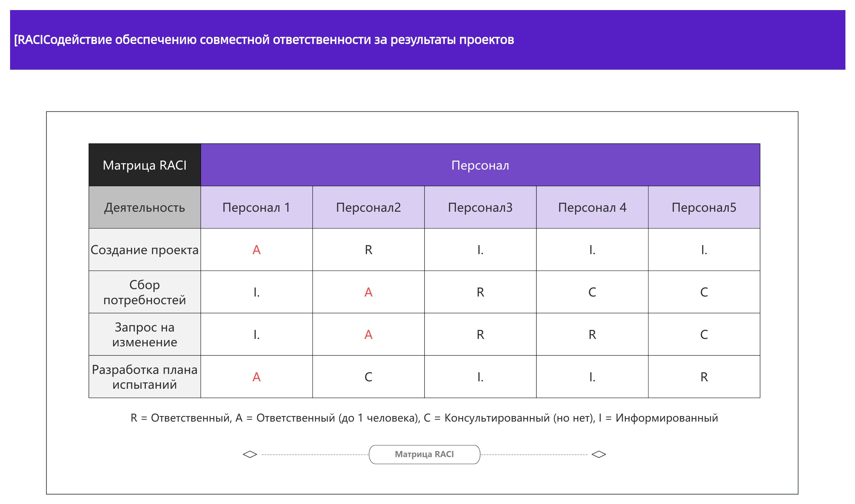
Task: Click red A in Создание проекта row
Action: tap(256, 250)
